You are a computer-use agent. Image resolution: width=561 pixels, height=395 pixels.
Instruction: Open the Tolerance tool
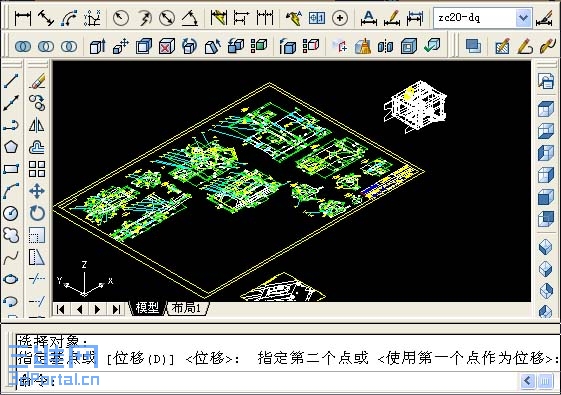(317, 18)
